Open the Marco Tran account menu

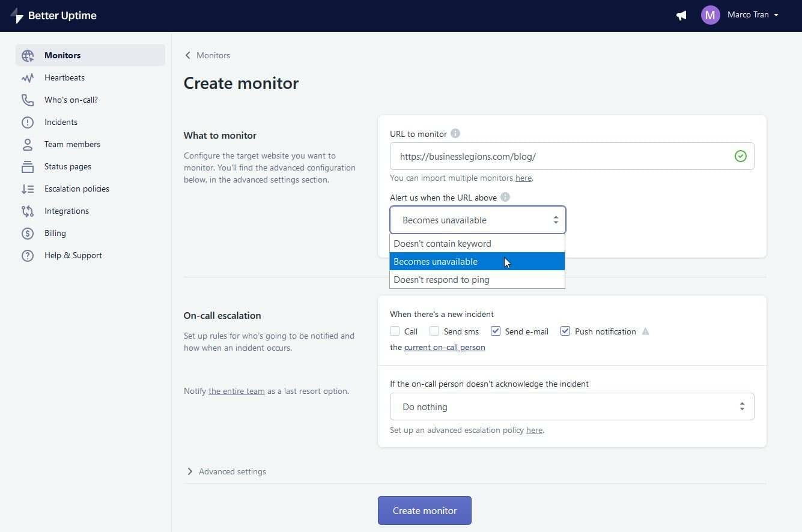pos(749,15)
